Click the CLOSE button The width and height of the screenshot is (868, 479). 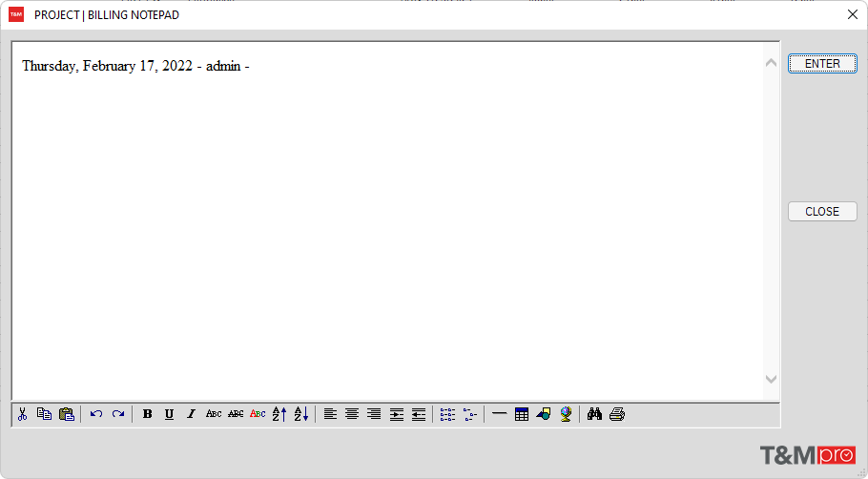point(822,212)
